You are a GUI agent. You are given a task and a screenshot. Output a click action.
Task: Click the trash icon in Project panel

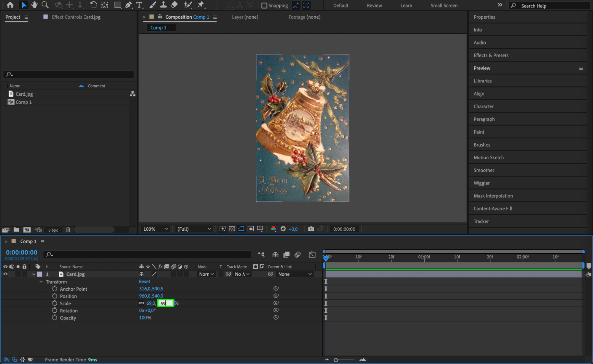coord(68,230)
